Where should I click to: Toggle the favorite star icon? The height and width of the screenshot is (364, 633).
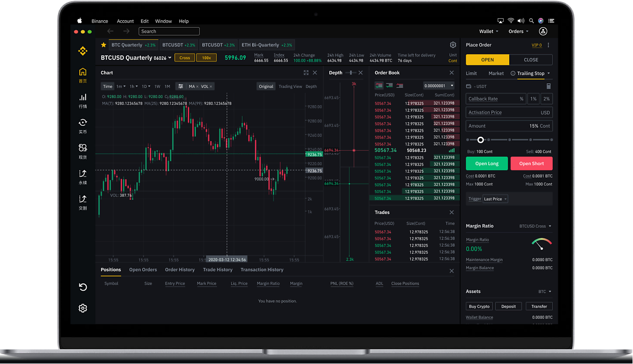[104, 45]
